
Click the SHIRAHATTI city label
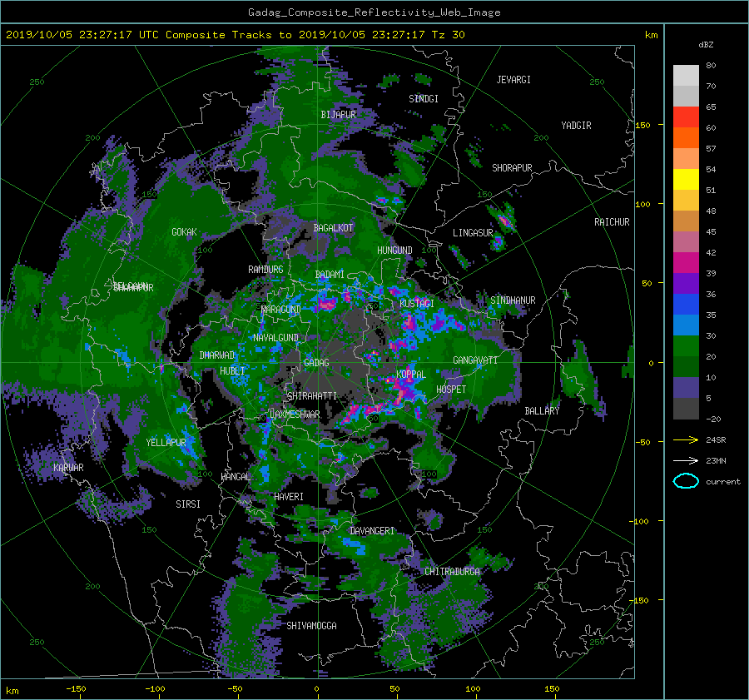click(x=312, y=396)
